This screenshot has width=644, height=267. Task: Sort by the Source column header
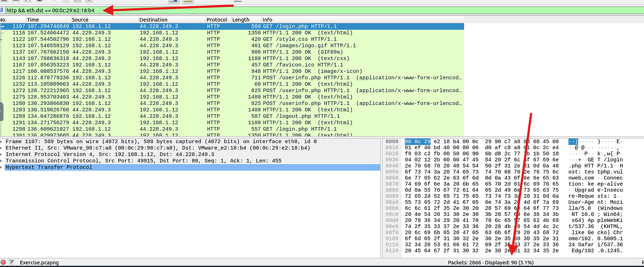coord(104,19)
